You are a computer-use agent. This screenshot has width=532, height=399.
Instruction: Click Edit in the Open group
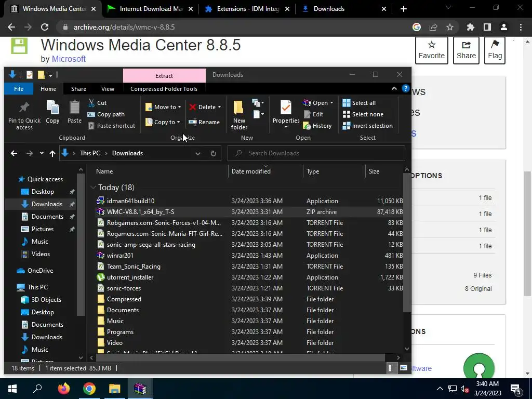(313, 114)
